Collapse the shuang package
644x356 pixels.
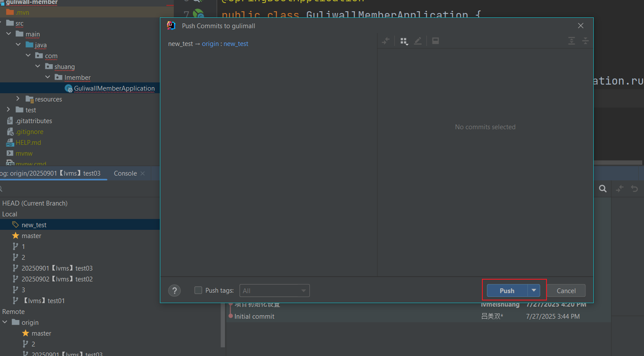click(38, 66)
